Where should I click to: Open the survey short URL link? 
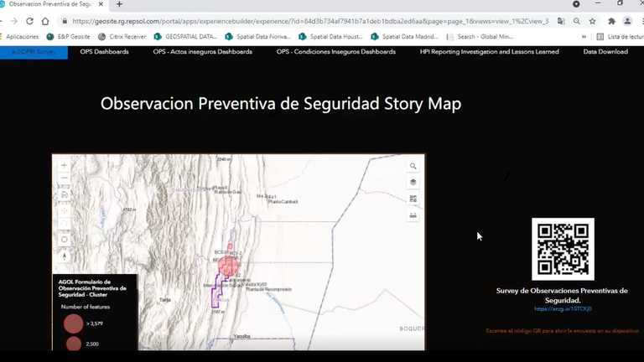[x=563, y=309]
